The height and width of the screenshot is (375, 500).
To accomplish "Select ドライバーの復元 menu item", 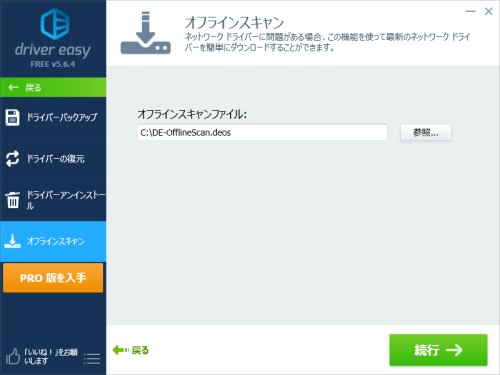I will coord(53,159).
